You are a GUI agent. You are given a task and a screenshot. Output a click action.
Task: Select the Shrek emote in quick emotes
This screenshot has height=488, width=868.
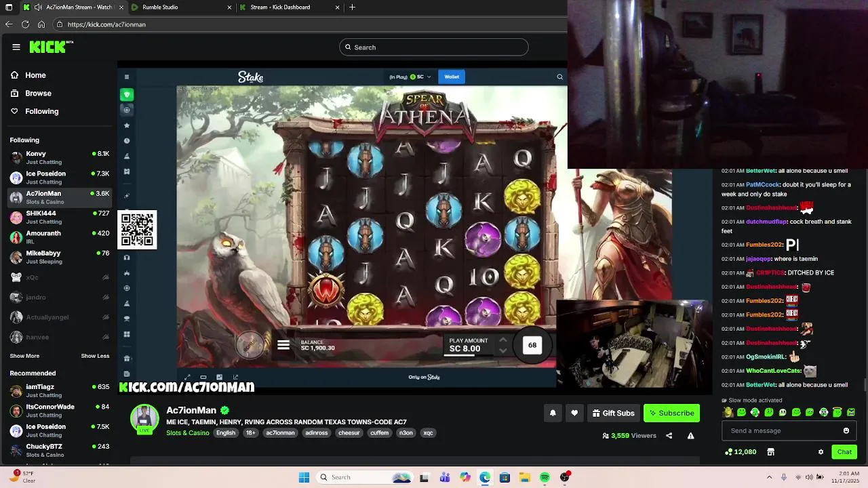pos(728,412)
